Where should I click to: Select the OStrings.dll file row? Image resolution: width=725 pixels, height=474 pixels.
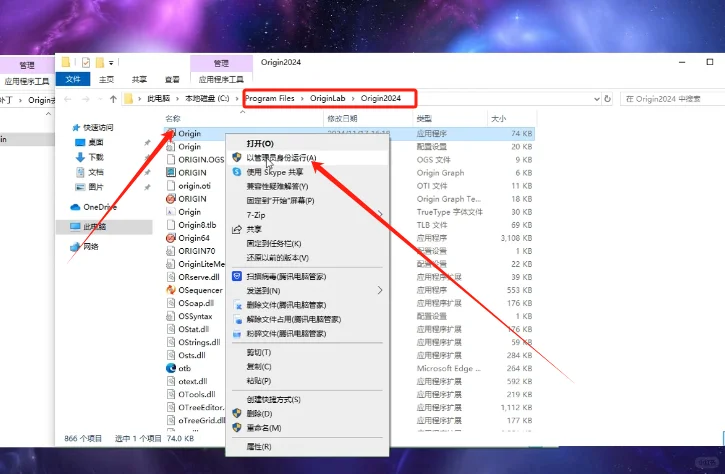pyautogui.click(x=350, y=342)
